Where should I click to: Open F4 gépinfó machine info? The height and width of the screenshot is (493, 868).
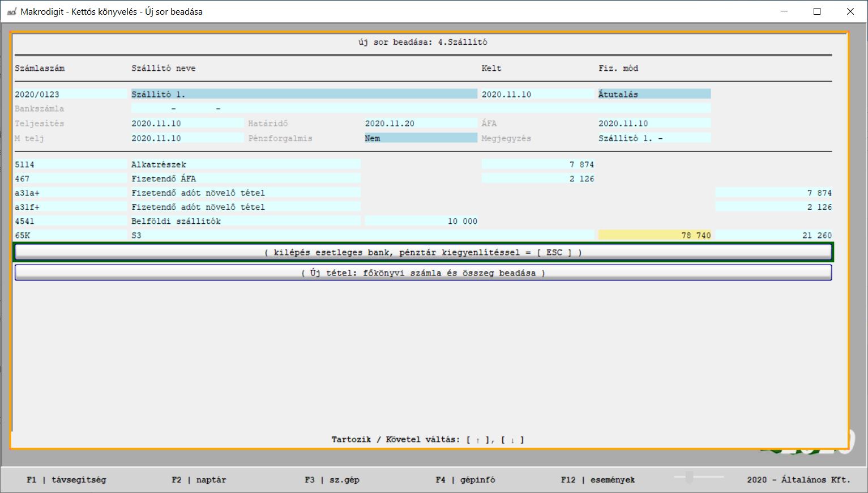[465, 479]
